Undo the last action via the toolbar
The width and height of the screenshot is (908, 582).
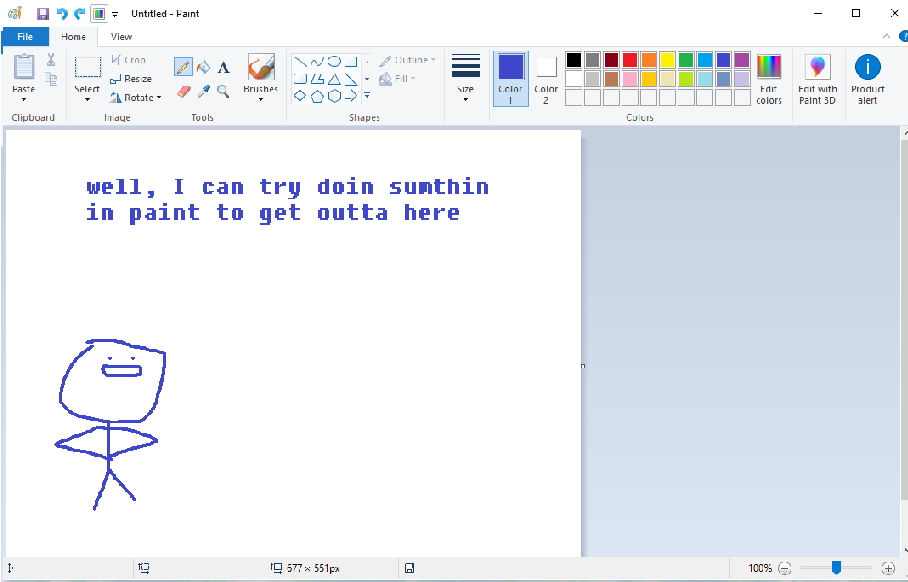click(x=62, y=13)
